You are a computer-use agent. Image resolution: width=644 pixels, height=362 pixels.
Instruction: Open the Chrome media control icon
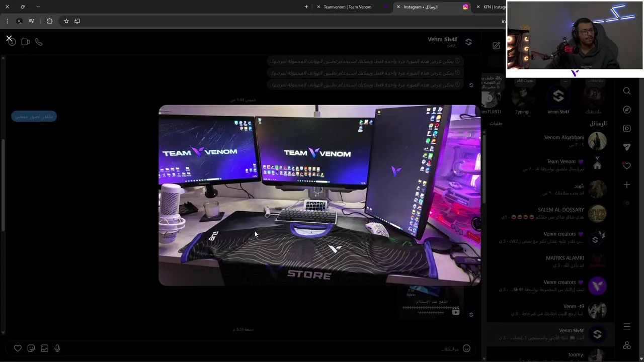coord(32,21)
